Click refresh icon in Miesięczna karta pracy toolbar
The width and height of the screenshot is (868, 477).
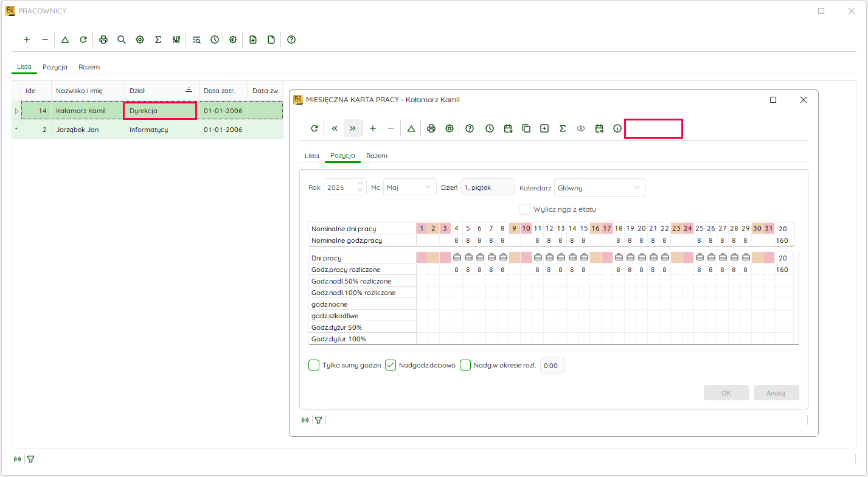314,128
